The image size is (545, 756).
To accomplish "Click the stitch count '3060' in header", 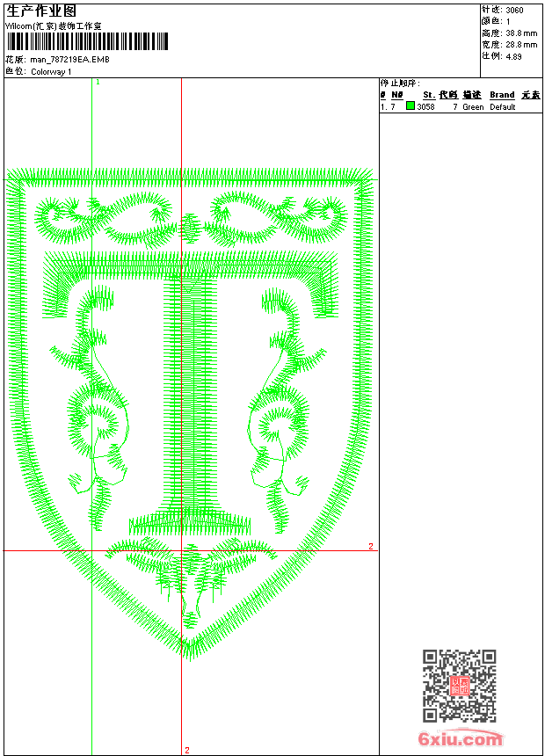I will click(514, 11).
